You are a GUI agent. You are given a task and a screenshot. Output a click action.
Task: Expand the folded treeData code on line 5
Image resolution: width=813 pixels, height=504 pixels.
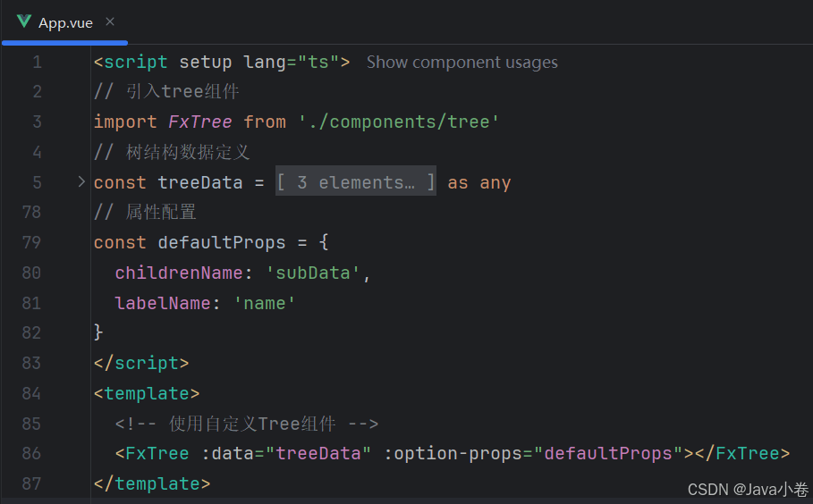pyautogui.click(x=80, y=181)
